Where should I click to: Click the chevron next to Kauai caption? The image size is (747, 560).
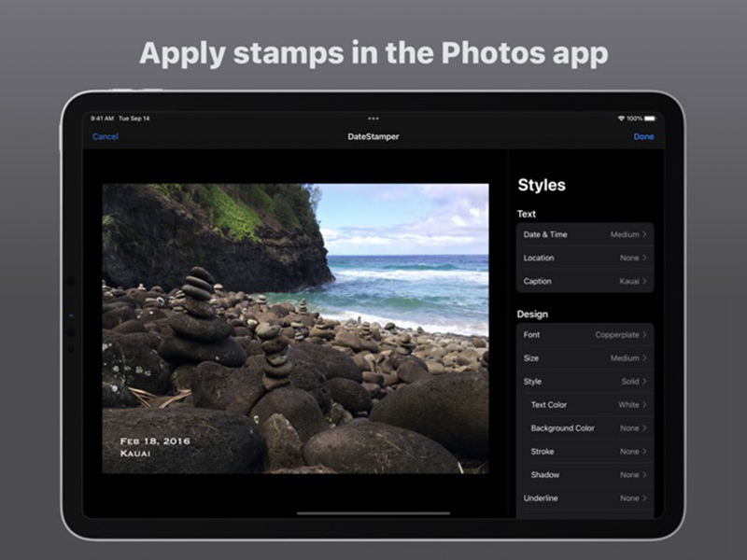tap(644, 281)
